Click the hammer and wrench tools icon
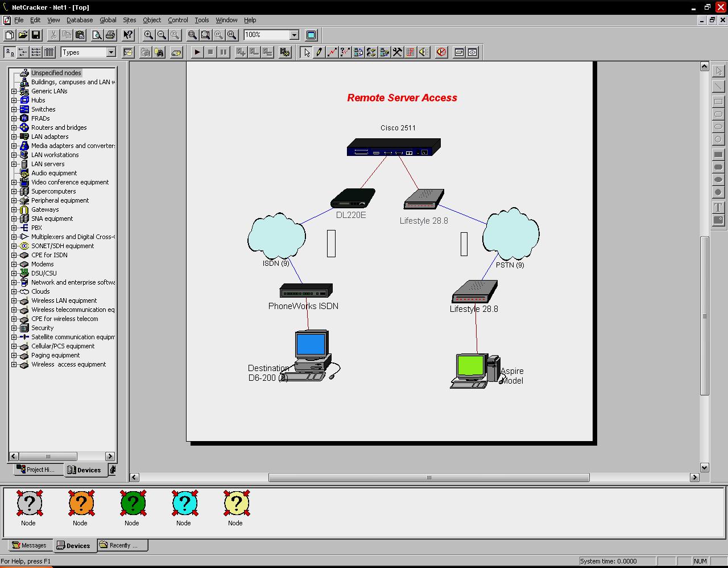The width and height of the screenshot is (728, 568). [398, 52]
